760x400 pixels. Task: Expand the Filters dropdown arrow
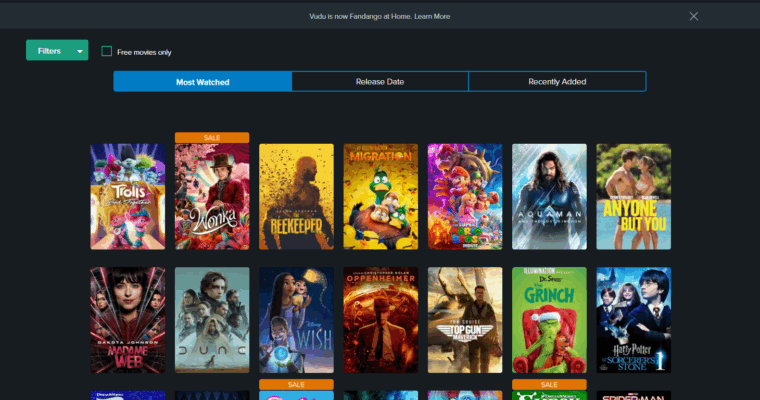tap(80, 51)
